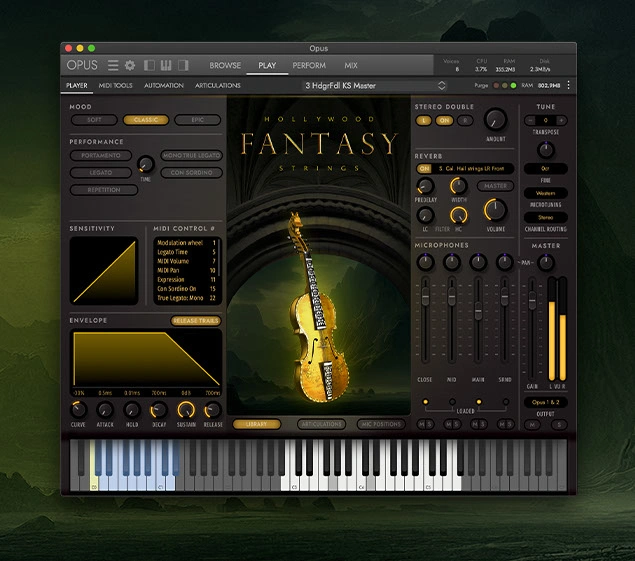
Task: Click the Reverb Master button
Action: coord(496,186)
